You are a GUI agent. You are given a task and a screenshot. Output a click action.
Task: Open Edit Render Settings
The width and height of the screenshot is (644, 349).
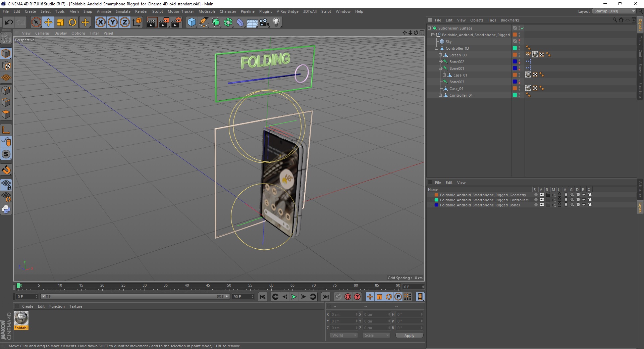[x=176, y=22]
